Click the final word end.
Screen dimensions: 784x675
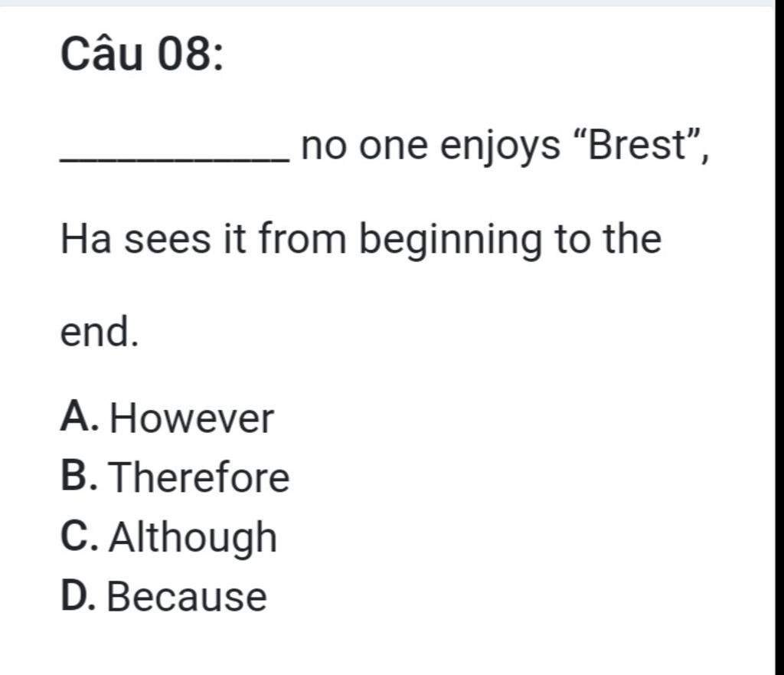point(99,331)
